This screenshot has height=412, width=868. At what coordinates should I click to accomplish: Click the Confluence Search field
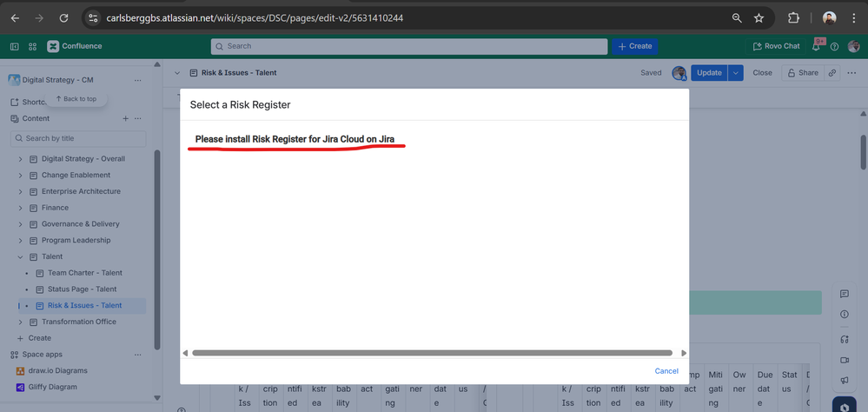coord(409,47)
